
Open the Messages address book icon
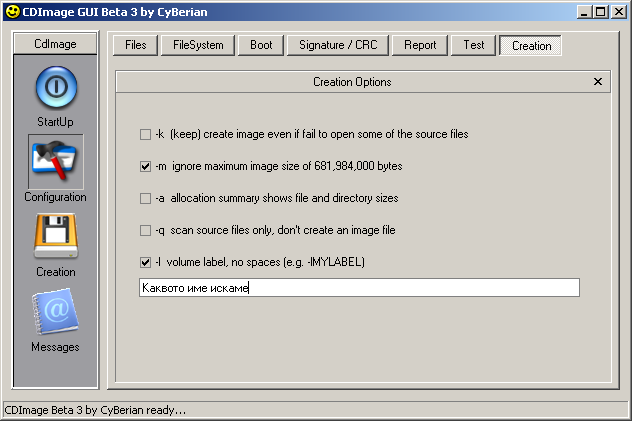(56, 311)
